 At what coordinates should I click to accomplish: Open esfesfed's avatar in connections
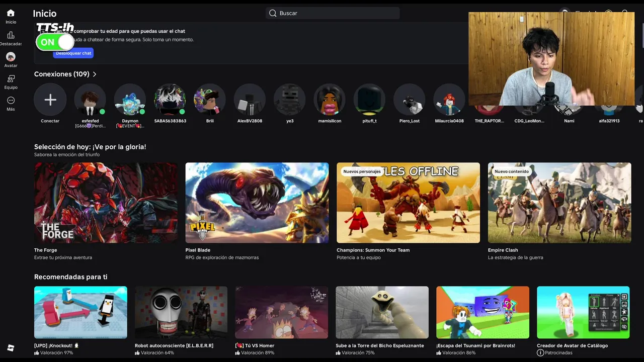90,100
